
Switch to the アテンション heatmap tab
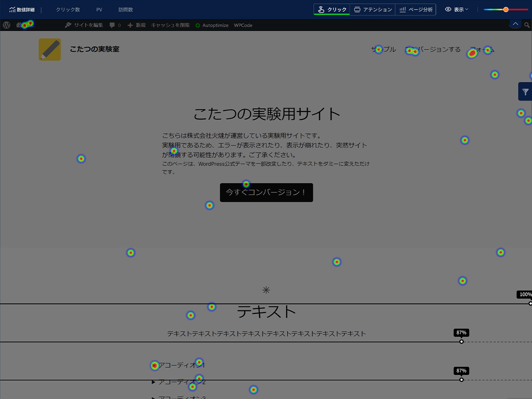pyautogui.click(x=373, y=10)
